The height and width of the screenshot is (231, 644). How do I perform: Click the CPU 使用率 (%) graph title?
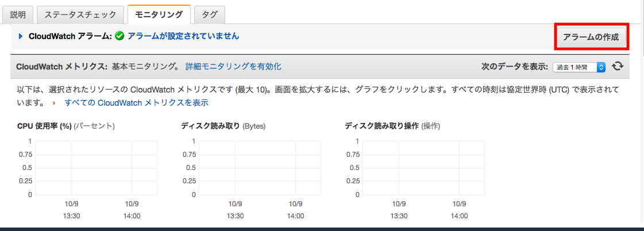[x=65, y=126]
